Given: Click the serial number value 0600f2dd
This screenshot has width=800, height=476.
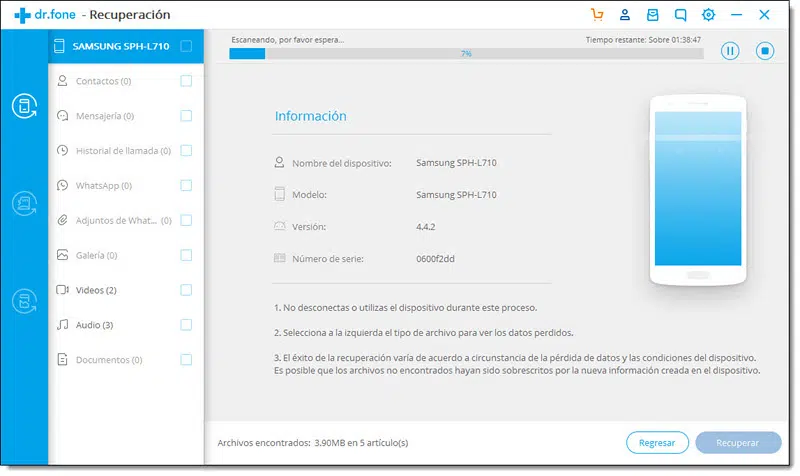Looking at the screenshot, I should [435, 259].
